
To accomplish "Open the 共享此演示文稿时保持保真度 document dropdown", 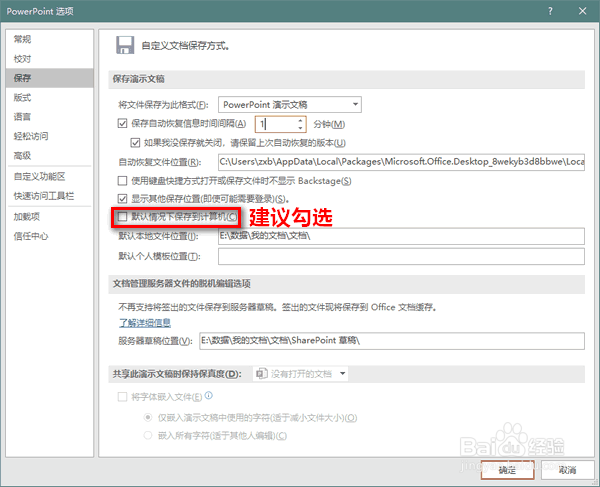I will [300, 373].
